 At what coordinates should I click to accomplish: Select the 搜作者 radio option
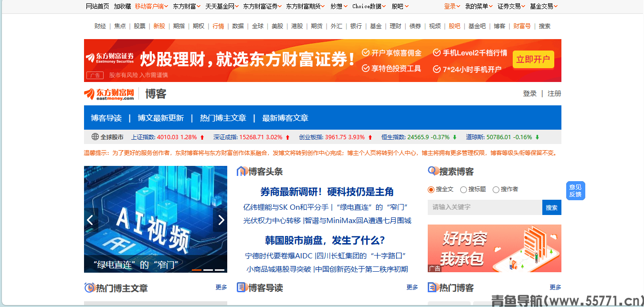coord(496,189)
